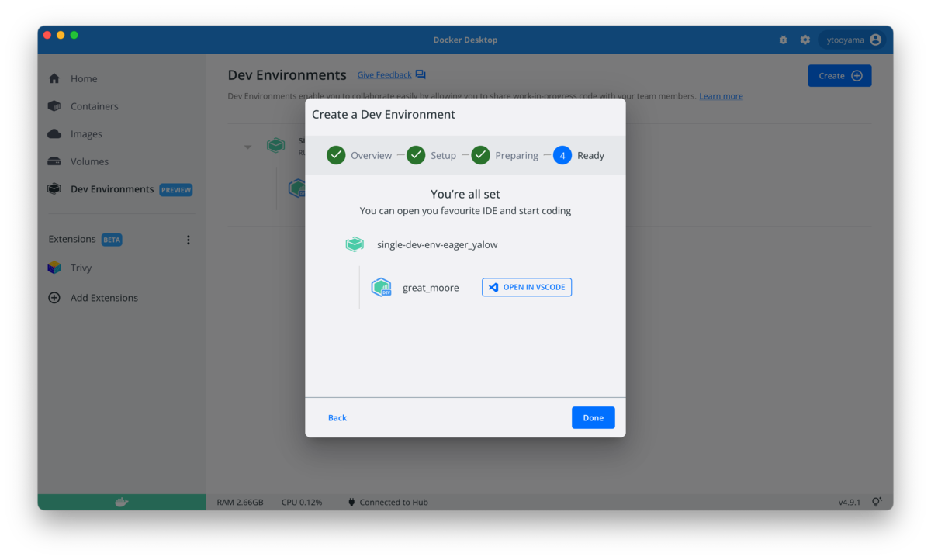
Task: Click the Open in VSCode button
Action: click(x=527, y=287)
